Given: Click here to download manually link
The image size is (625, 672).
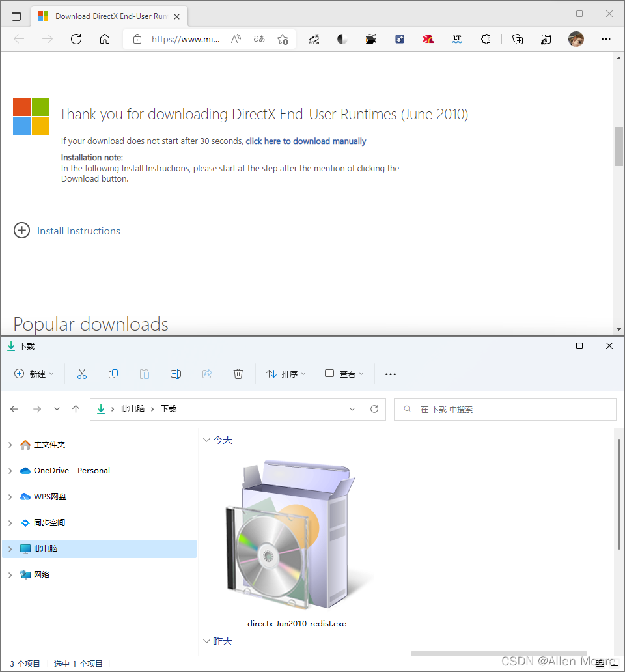Looking at the screenshot, I should pyautogui.click(x=306, y=141).
